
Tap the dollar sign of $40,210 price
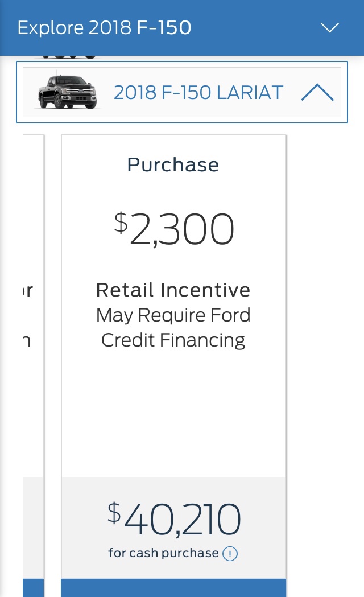(114, 512)
